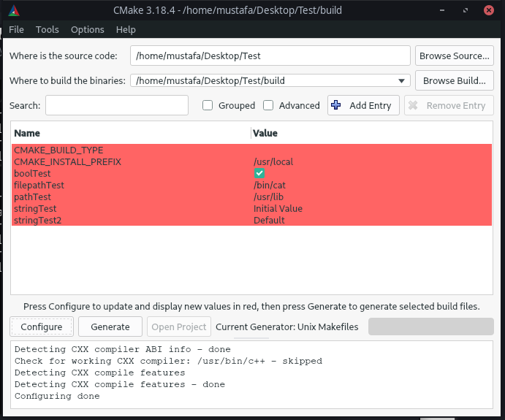
Task: Enable the Grouped checkbox
Action: tap(208, 105)
